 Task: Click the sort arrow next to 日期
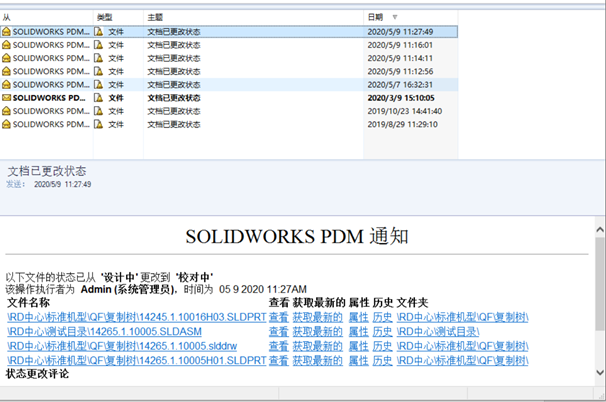[395, 17]
